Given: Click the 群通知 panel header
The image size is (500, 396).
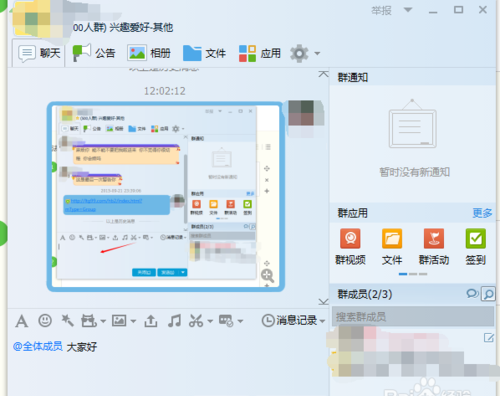Looking at the screenshot, I should tap(412, 77).
